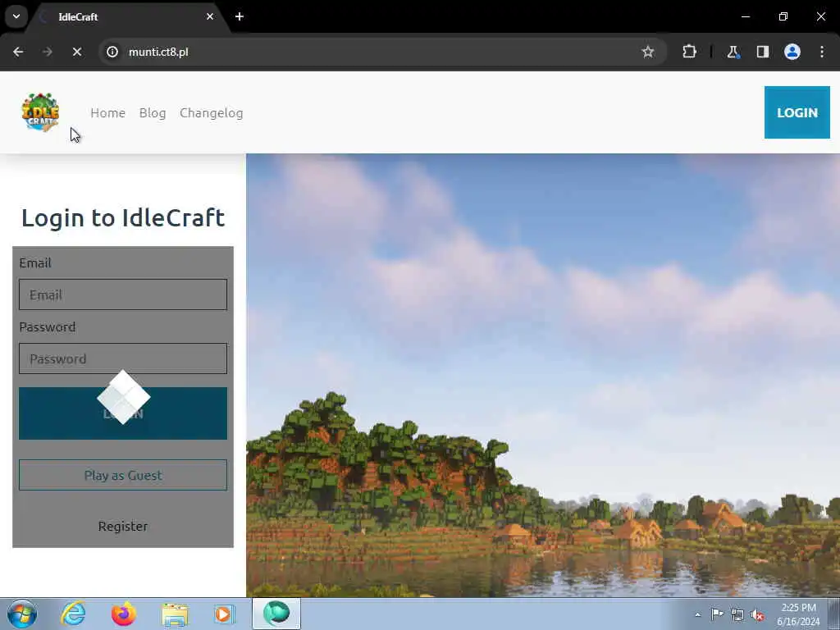This screenshot has height=630, width=840.
Task: Open the Extensions puzzle icon
Action: (x=689, y=52)
